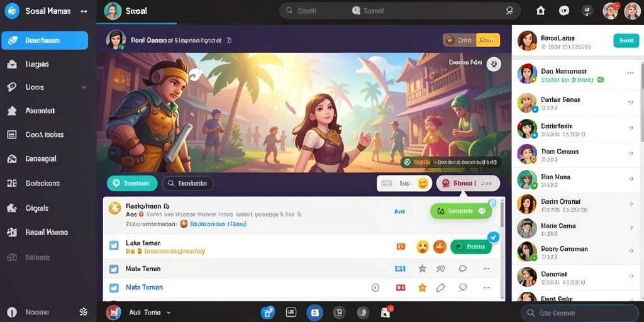
Task: Select the orange half of the banner switch
Action: [x=488, y=40]
